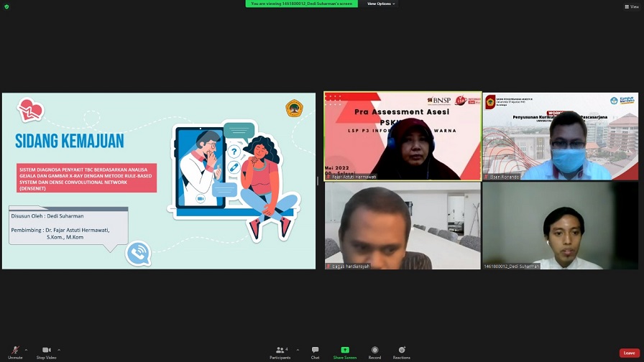Image resolution: width=644 pixels, height=362 pixels.
Task: Open the View layout menu
Action: [x=630, y=6]
